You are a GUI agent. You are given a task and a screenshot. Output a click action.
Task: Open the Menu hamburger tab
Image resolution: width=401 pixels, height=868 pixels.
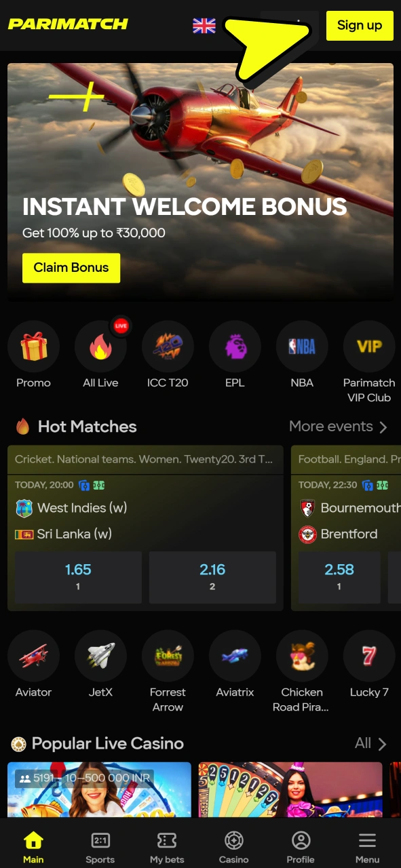click(x=367, y=847)
